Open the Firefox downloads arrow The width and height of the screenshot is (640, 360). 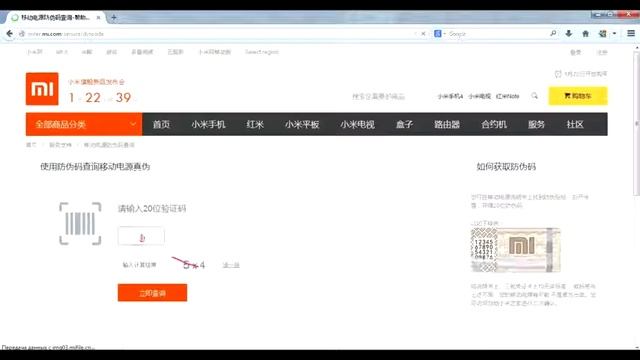point(569,33)
